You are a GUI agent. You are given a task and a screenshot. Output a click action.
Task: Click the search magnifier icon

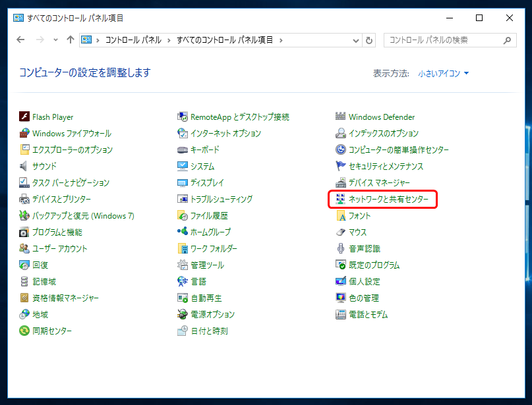pyautogui.click(x=507, y=40)
